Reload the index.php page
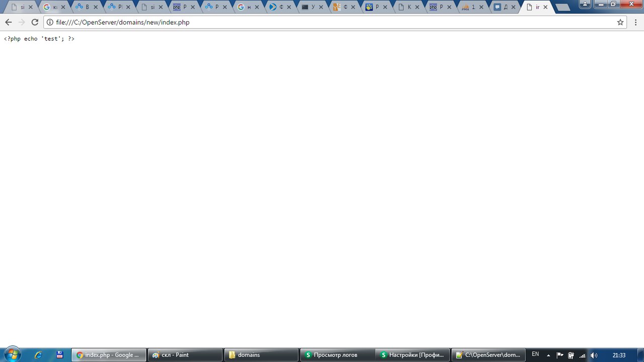This screenshot has width=644, height=362. coord(35,22)
